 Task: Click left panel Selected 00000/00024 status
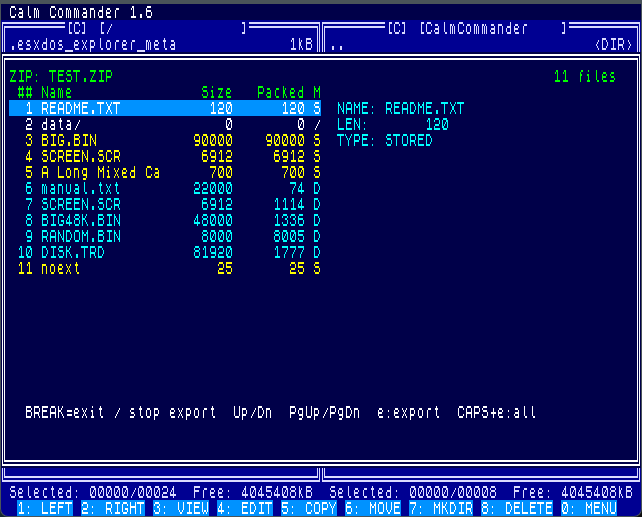[93, 492]
